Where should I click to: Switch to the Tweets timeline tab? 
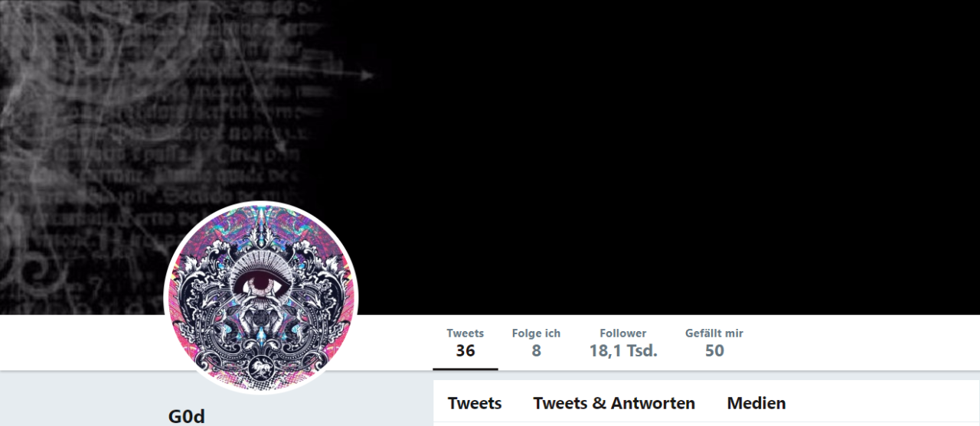click(475, 403)
